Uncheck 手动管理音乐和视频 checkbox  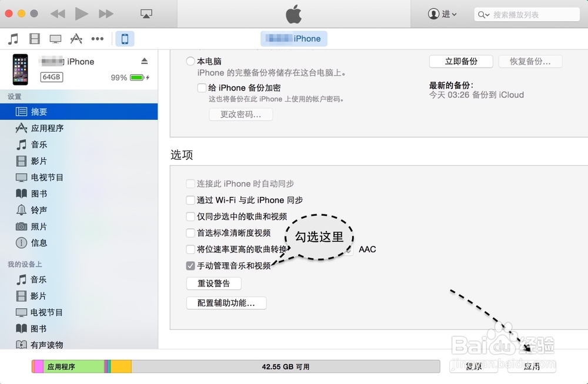pyautogui.click(x=191, y=266)
